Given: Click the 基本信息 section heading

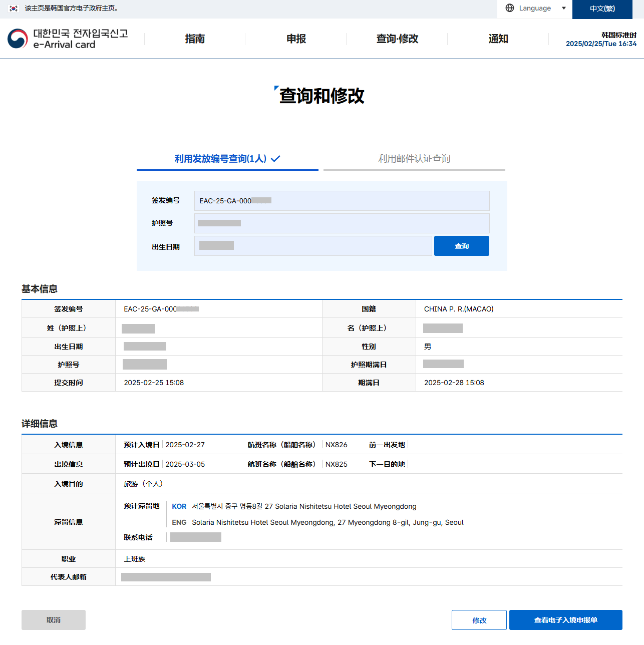Looking at the screenshot, I should [x=40, y=289].
